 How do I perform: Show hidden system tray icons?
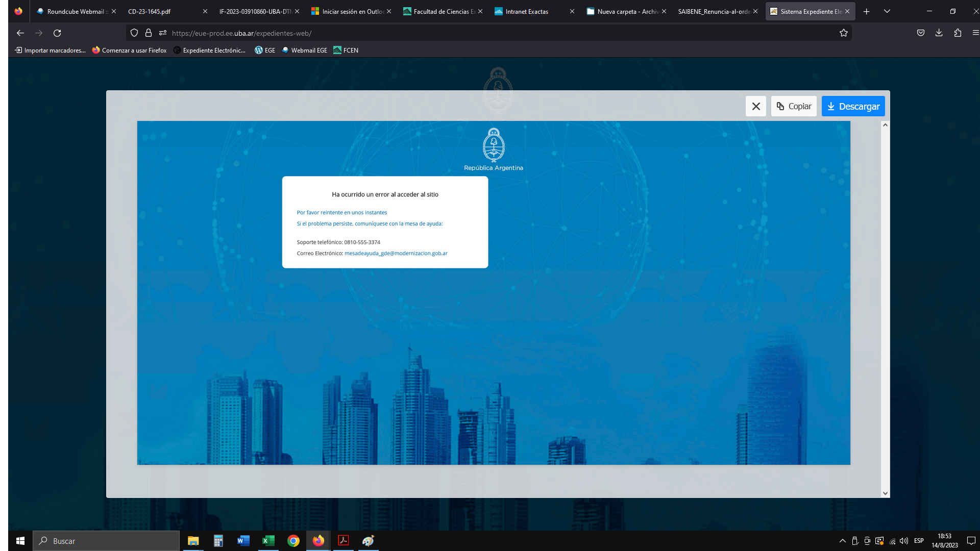coord(842,541)
